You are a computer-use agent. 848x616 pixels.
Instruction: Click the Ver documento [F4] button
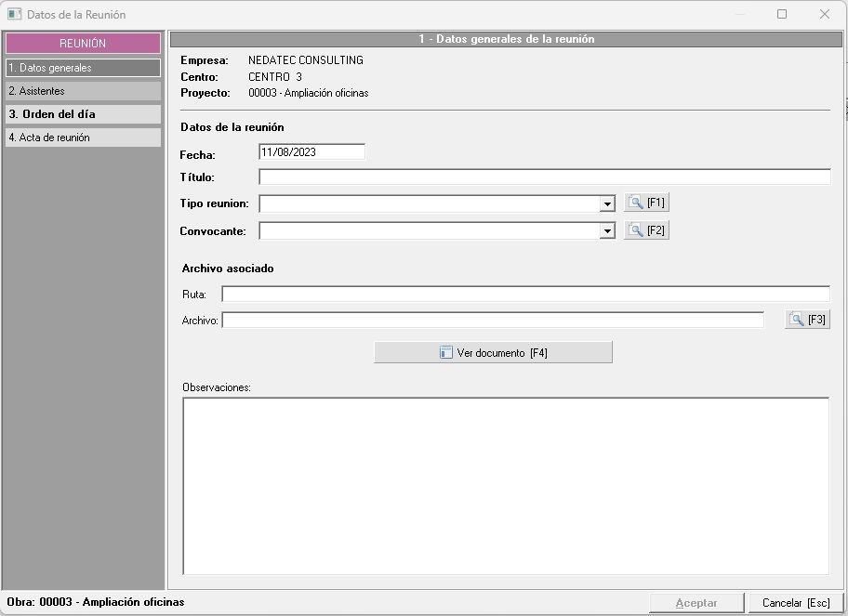coord(493,353)
